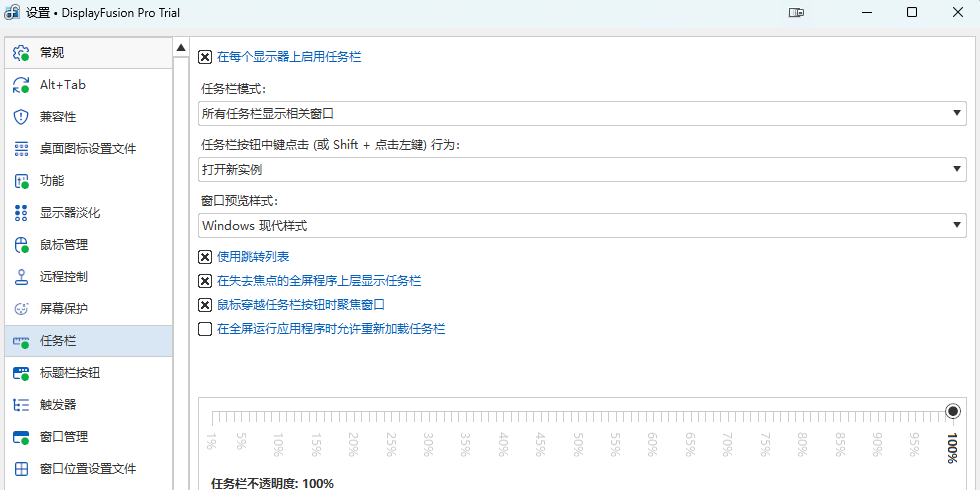Uncheck 使用跳转列表 checkbox

[x=205, y=257]
